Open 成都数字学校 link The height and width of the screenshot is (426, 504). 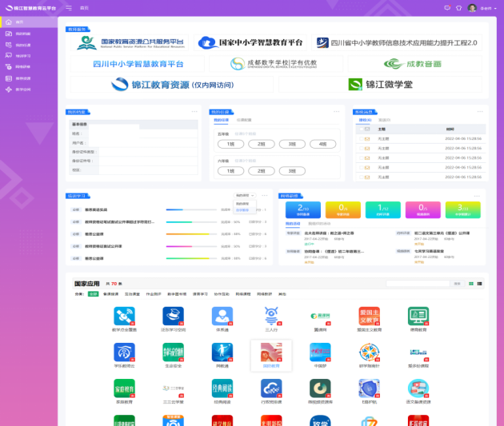(276, 64)
